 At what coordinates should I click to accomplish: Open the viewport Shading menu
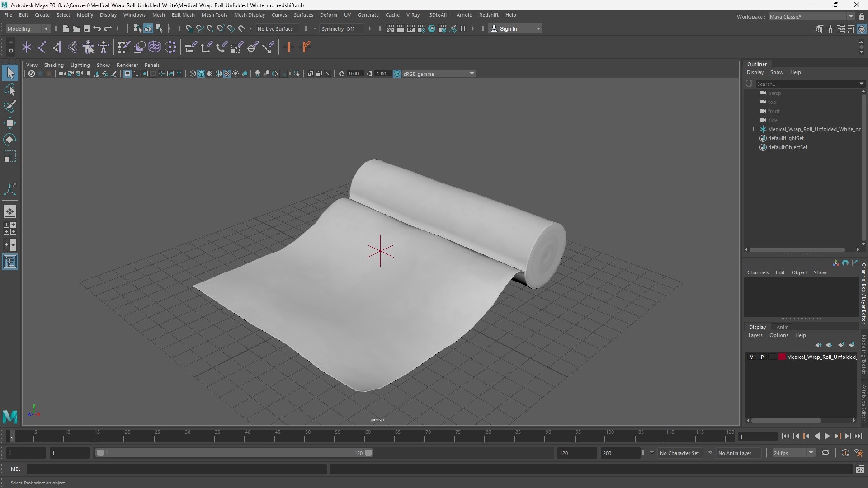(54, 65)
